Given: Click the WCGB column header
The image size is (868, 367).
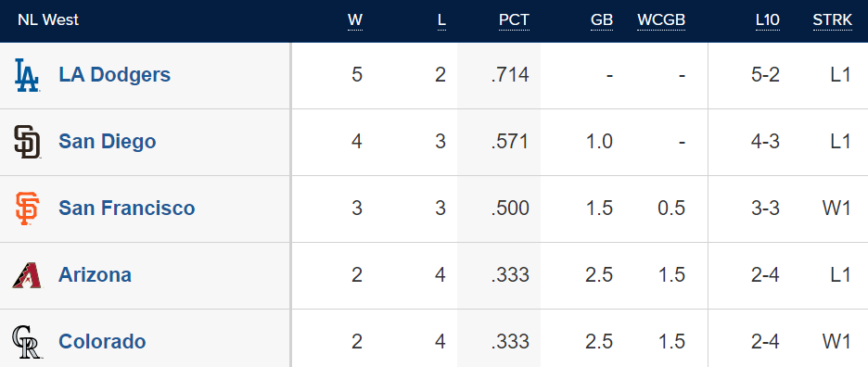Looking at the screenshot, I should point(661,21).
